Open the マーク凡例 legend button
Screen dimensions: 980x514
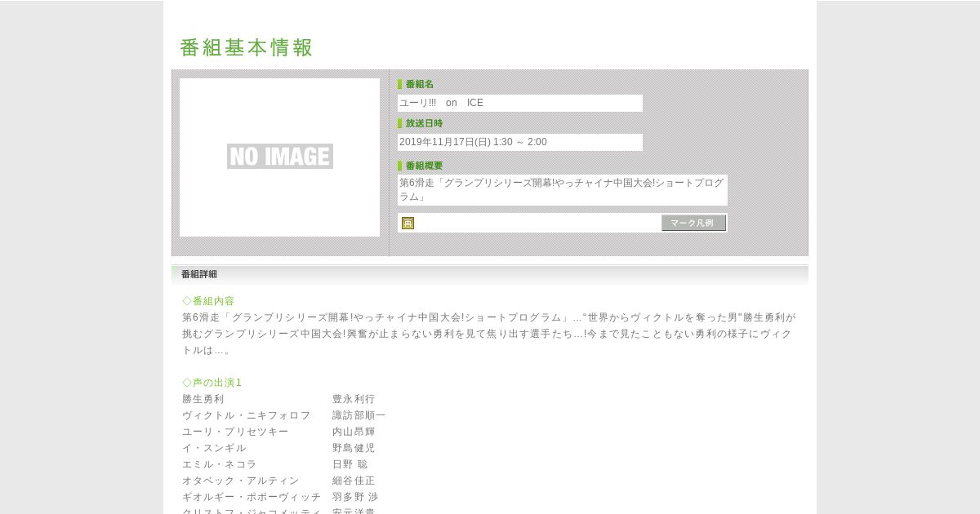pyautogui.click(x=693, y=223)
